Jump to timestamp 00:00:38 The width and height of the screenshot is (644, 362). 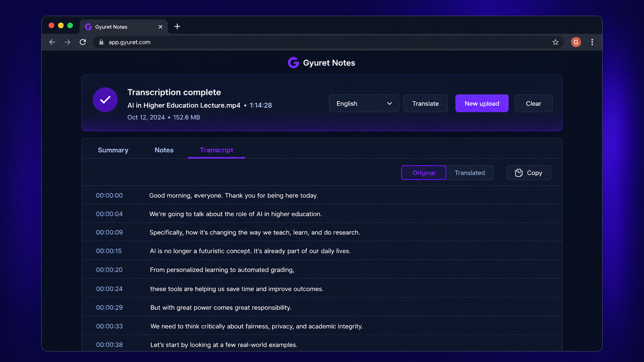point(109,345)
